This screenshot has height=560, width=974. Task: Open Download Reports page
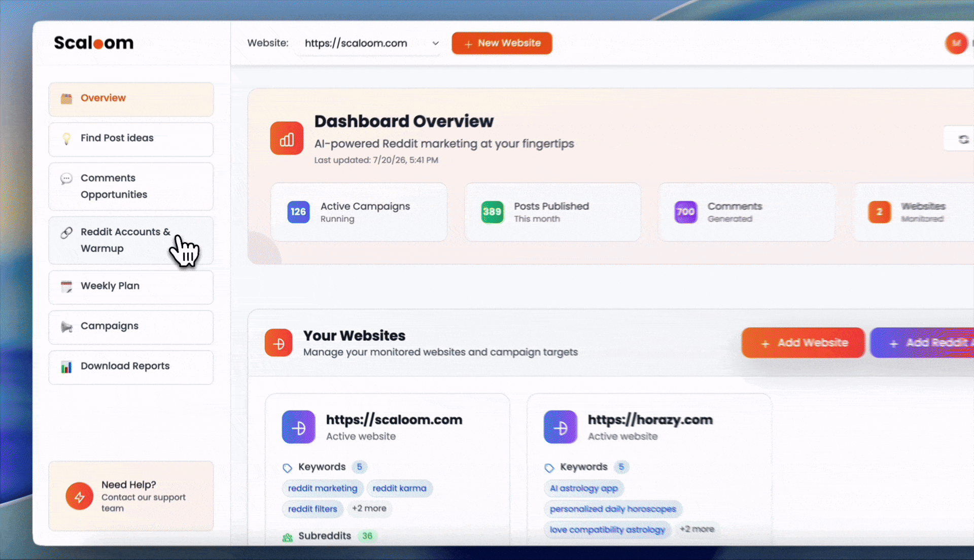(x=131, y=367)
